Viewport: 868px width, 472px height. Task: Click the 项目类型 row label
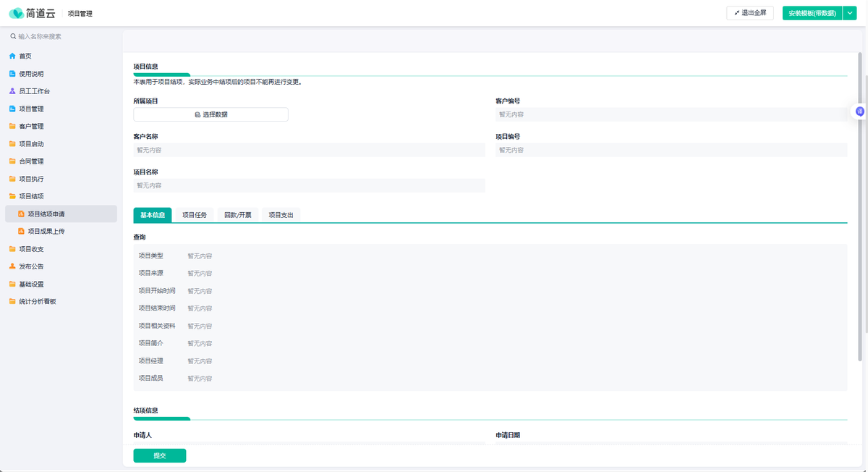[151, 256]
